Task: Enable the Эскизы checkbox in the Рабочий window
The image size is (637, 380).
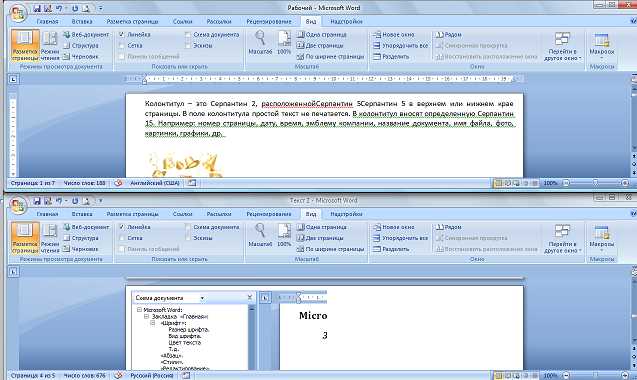Action: pos(188,46)
